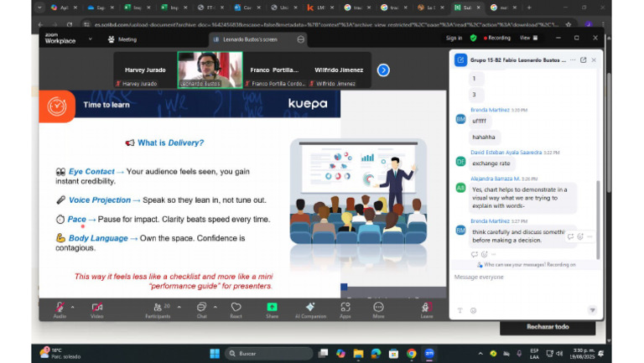Open audio options arrow next to Audio
644x363 pixels.
pos(73,307)
